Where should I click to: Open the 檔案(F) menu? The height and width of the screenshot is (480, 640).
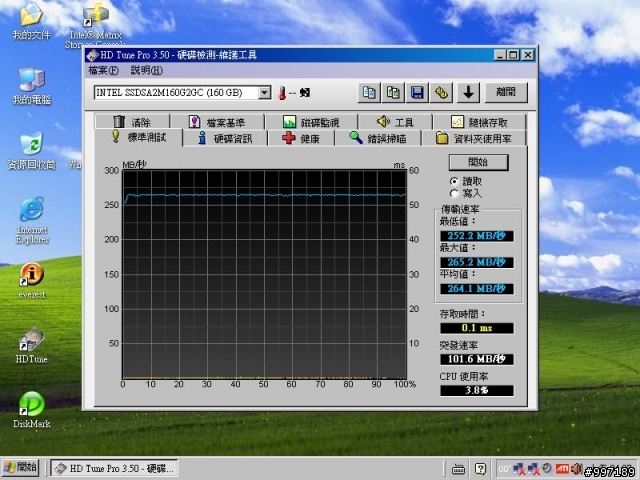point(103,71)
